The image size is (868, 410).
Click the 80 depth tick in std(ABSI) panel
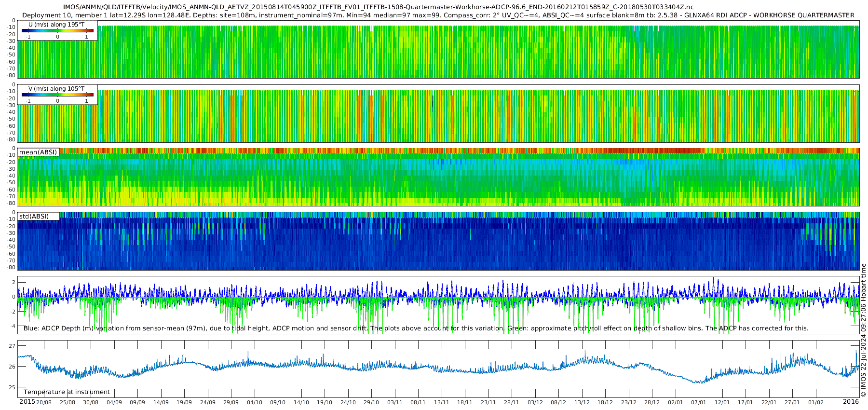[13, 267]
